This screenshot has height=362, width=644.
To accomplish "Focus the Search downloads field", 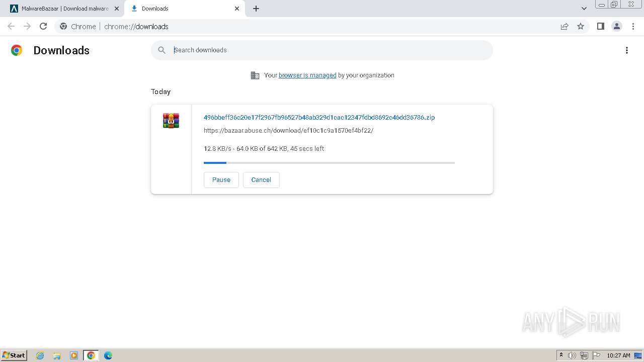I will coord(322,50).
